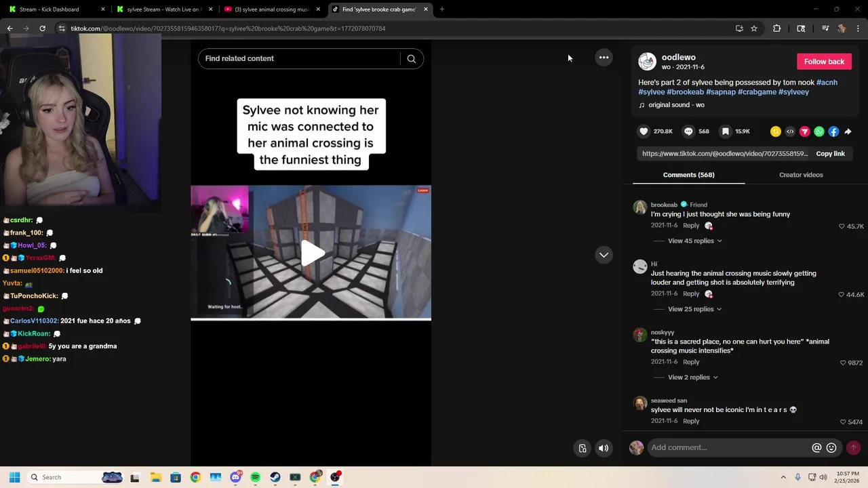Switch to the sylvee Stream Watch Live tab
This screenshot has width=868, height=488.
pos(164,9)
